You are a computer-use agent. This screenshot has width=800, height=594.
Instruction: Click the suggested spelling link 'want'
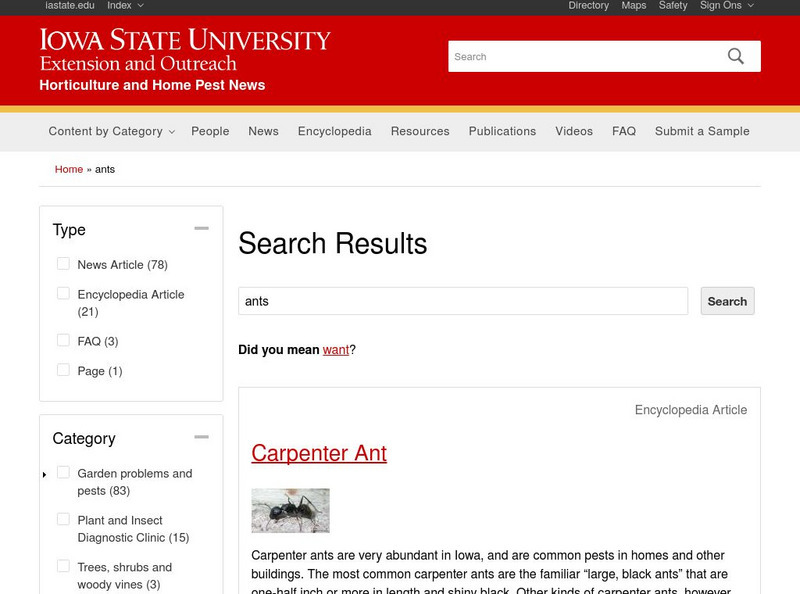(x=335, y=350)
